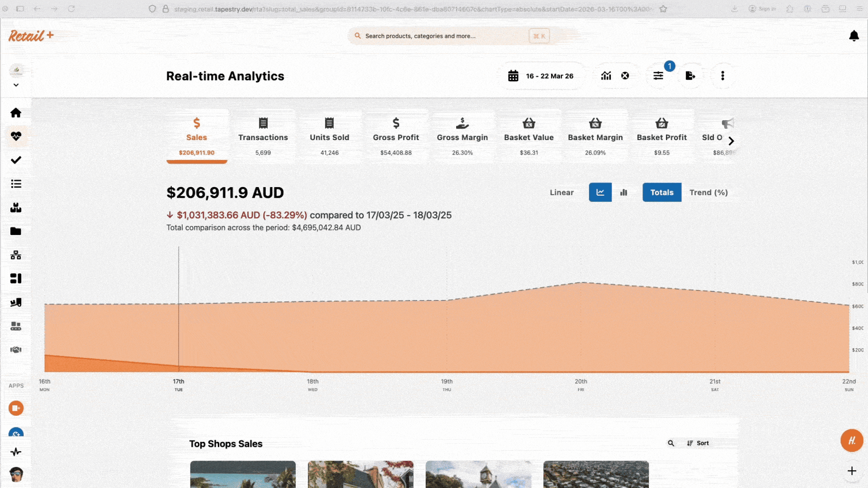The width and height of the screenshot is (868, 488).
Task: Open the three-dot more options menu
Action: tap(722, 76)
